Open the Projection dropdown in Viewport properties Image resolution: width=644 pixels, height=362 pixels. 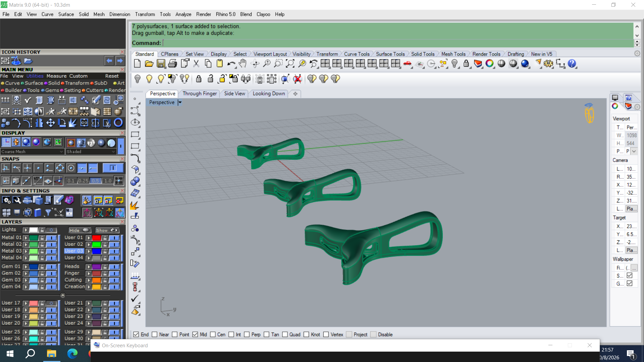point(634,152)
